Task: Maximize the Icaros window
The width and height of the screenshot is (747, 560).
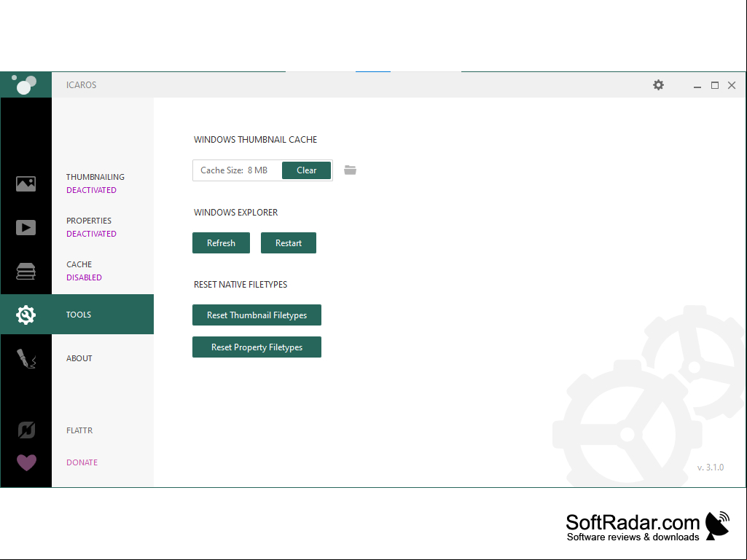Action: click(x=715, y=85)
